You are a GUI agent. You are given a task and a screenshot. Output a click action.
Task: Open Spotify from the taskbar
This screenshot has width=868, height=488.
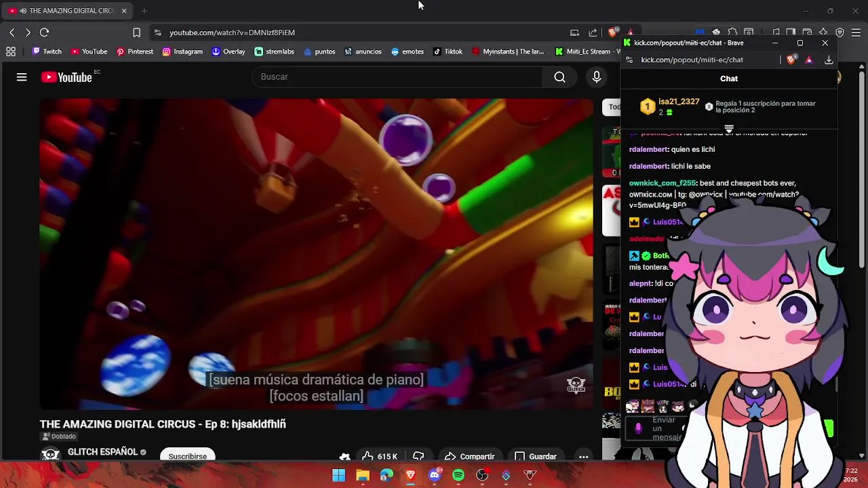(x=458, y=476)
